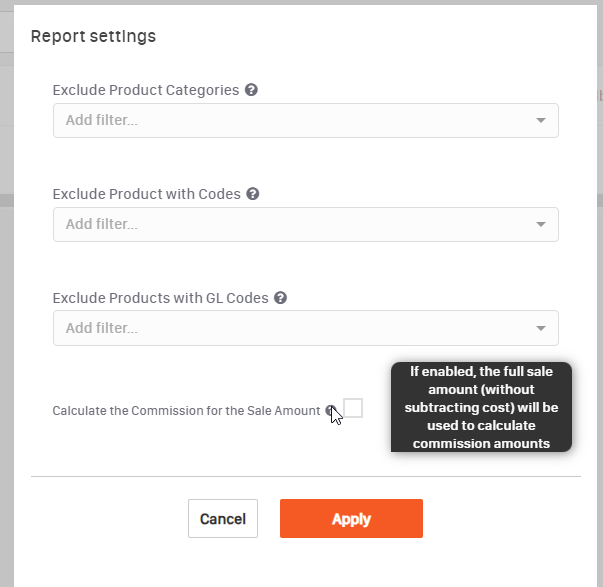603x587 pixels.
Task: Click the help icon after Sale Amount label
Action: (331, 410)
